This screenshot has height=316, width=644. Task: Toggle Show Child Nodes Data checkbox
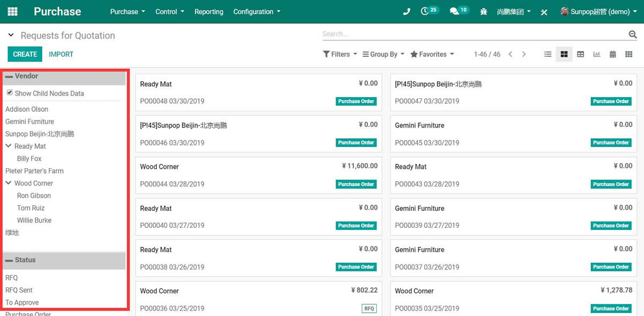10,92
